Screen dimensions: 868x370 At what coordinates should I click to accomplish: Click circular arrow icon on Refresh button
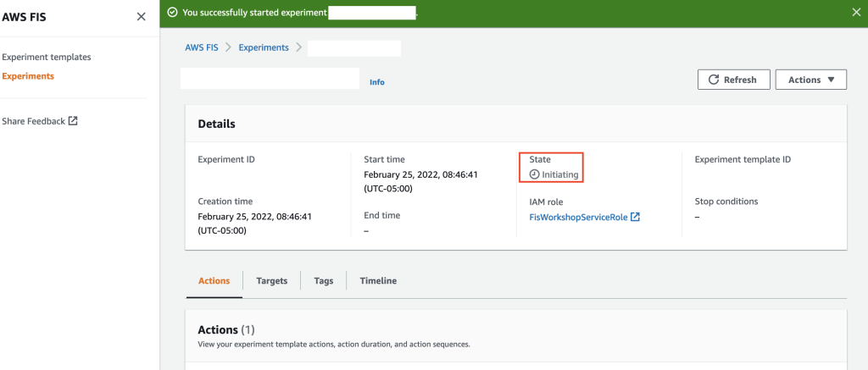click(x=715, y=80)
